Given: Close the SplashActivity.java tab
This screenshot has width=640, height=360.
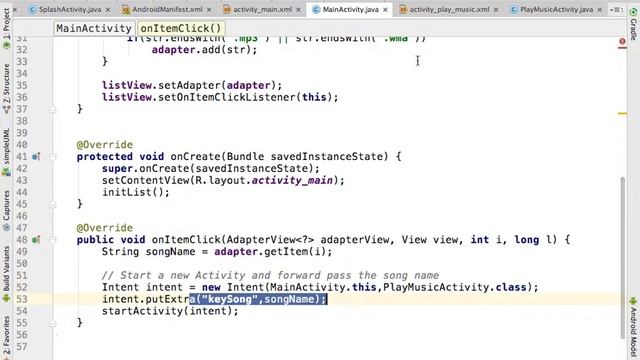Looking at the screenshot, I should tap(108, 9).
